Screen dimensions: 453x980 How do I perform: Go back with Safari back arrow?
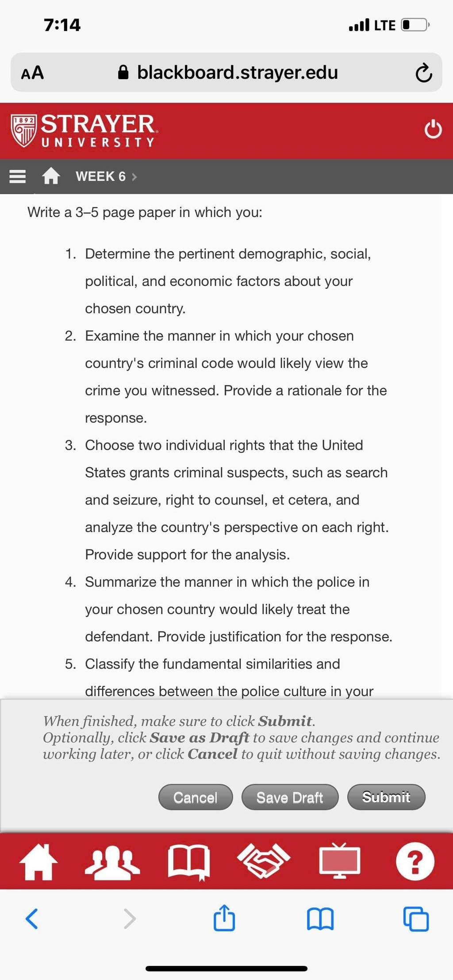(32, 919)
